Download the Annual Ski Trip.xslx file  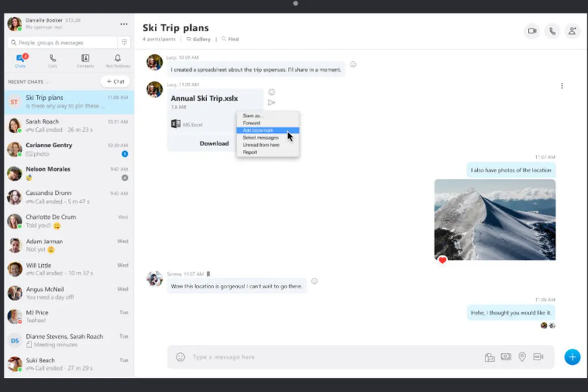214,144
